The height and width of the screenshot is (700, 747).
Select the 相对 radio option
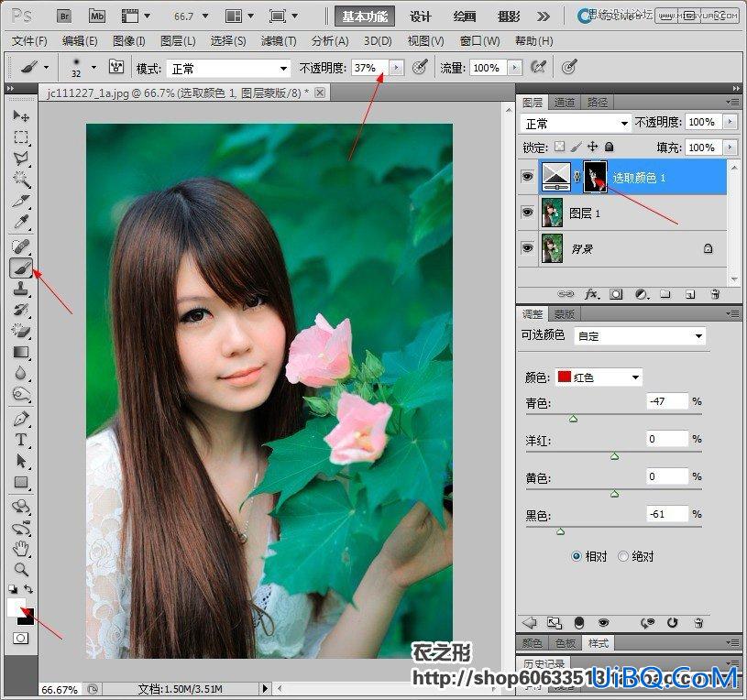[x=577, y=556]
